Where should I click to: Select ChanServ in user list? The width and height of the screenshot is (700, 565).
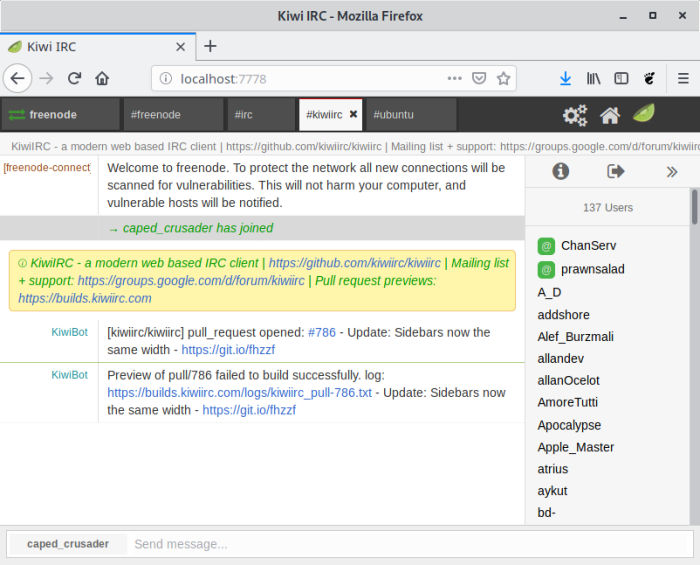pyautogui.click(x=588, y=246)
